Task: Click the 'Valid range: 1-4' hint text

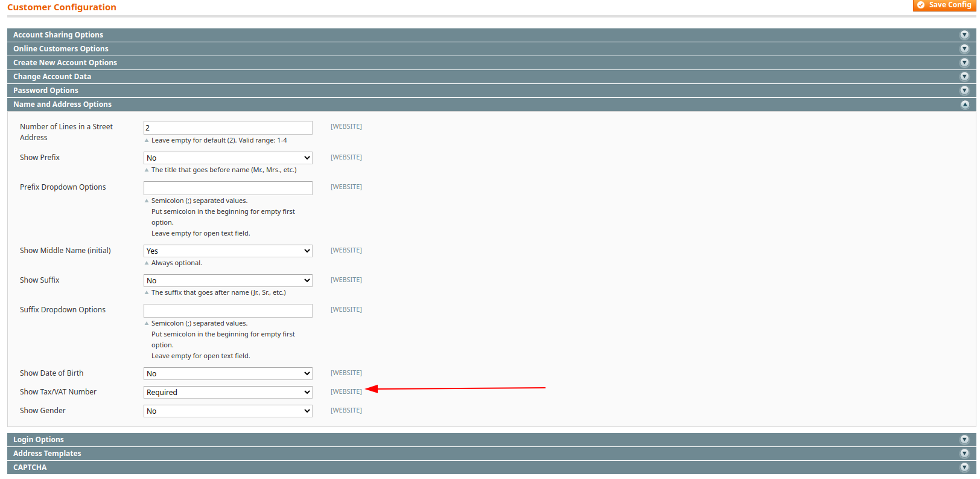Action: click(x=262, y=141)
